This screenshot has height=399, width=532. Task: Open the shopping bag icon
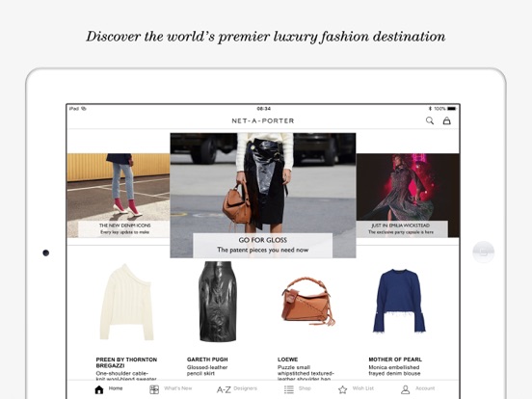(447, 120)
